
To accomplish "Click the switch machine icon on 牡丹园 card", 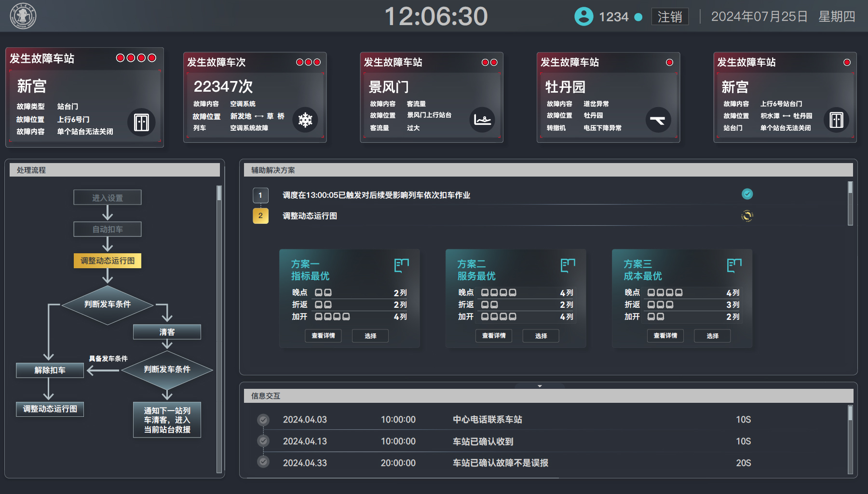I will [658, 120].
